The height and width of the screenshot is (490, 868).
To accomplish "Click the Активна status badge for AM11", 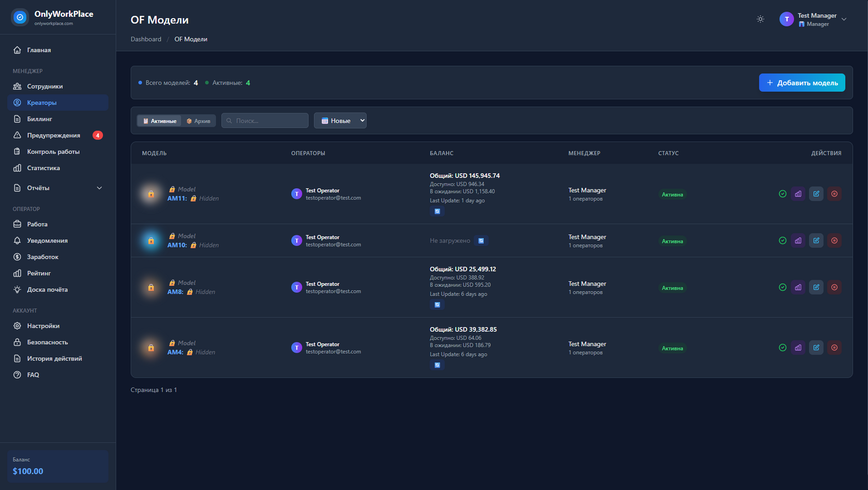I will coord(672,194).
